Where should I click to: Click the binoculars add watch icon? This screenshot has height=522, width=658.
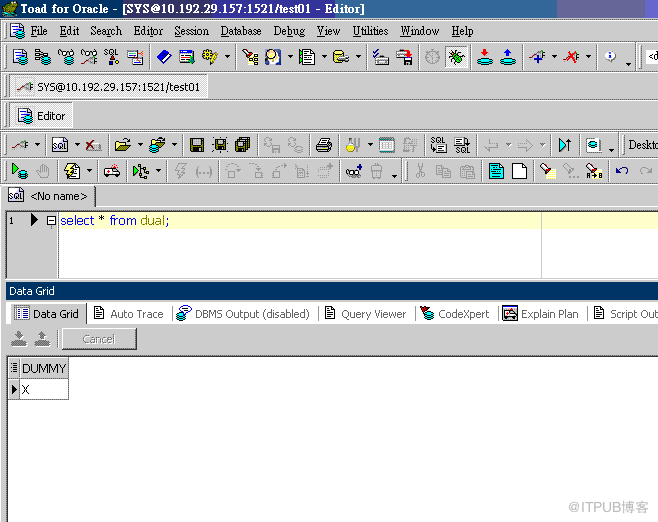coord(354,171)
